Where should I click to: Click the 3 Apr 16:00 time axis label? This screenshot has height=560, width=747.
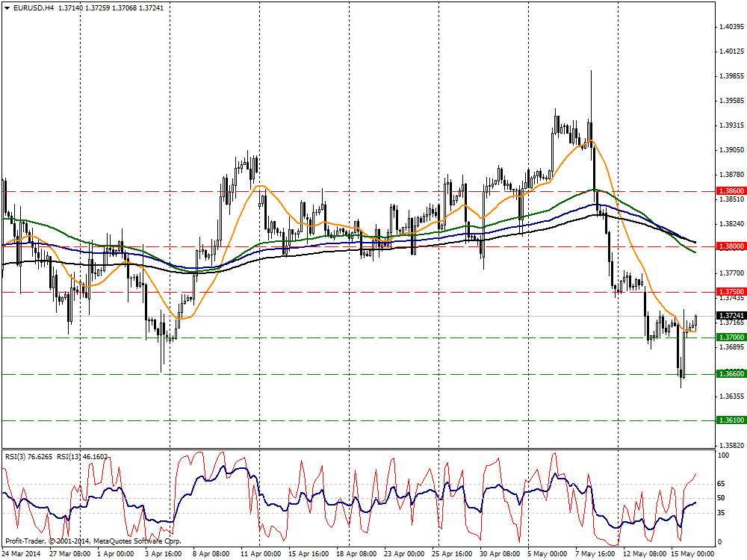click(164, 554)
